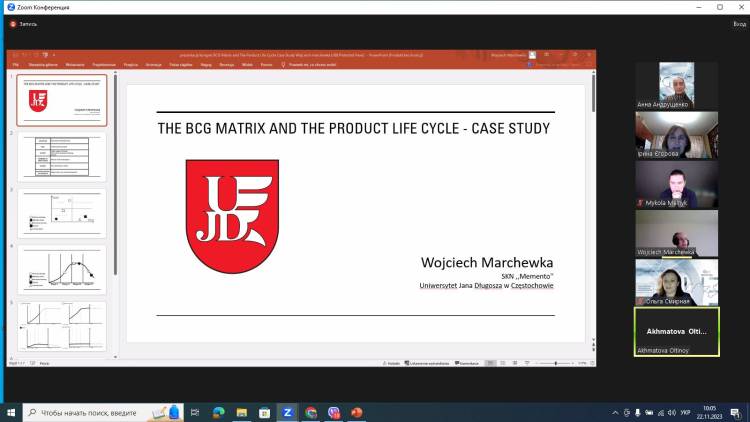The image size is (750, 422).
Task: Open the Zoom view layout icon
Action: point(734,22)
